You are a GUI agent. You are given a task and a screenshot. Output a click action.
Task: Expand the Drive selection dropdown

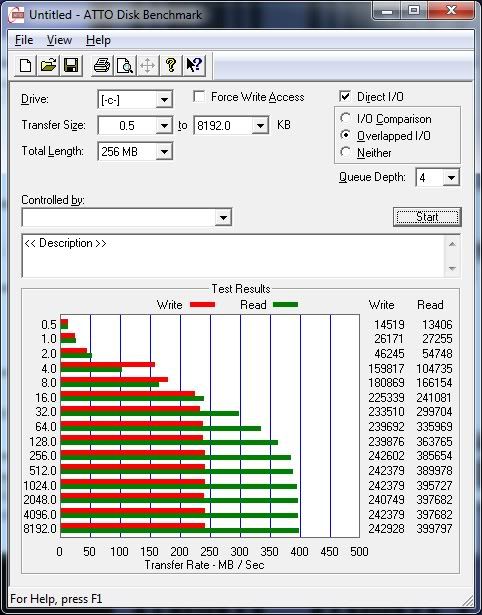[164, 100]
